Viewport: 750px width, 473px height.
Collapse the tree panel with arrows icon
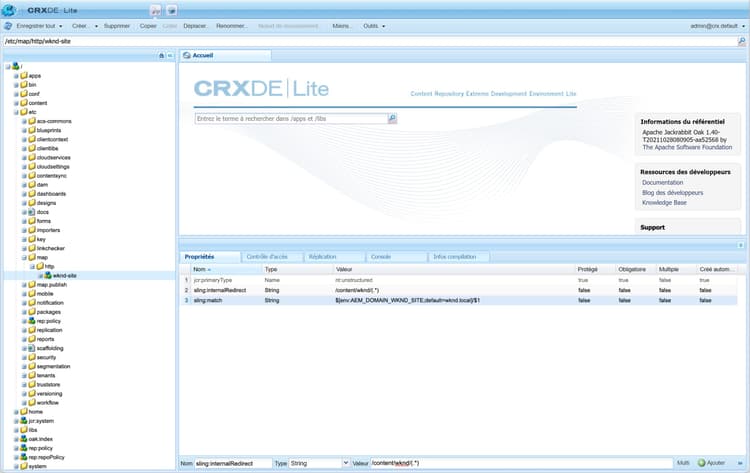170,55
